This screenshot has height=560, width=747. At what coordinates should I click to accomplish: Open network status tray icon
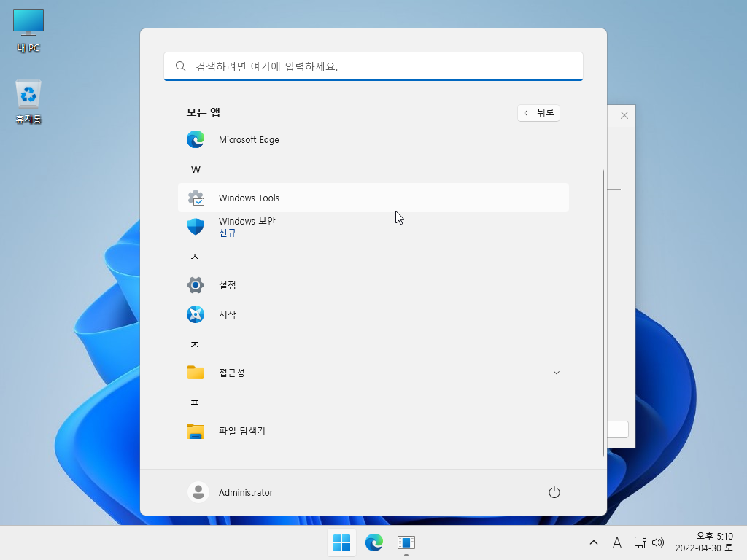point(640,542)
